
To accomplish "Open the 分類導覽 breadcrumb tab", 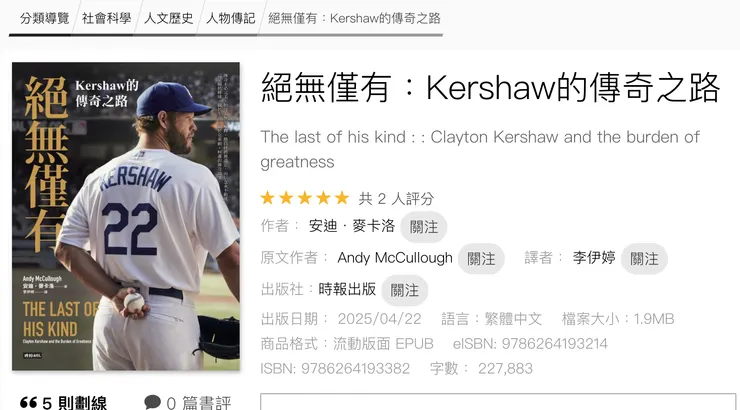I will coord(44,18).
